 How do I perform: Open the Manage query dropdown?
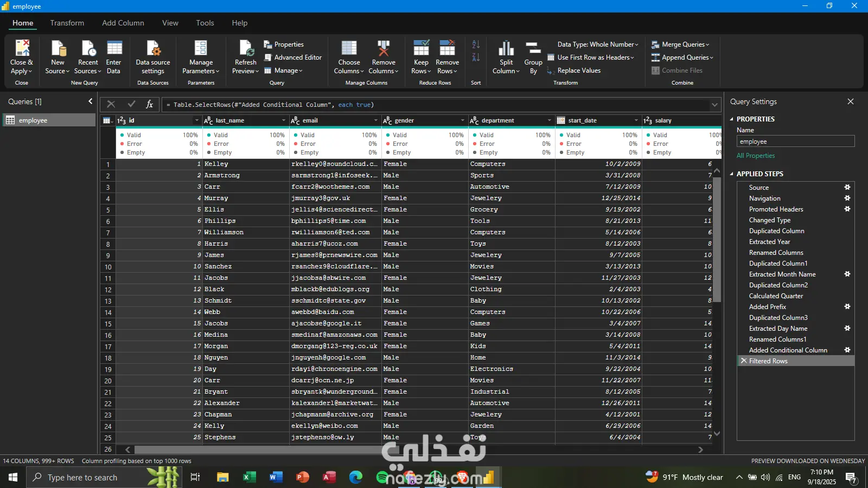pyautogui.click(x=283, y=70)
